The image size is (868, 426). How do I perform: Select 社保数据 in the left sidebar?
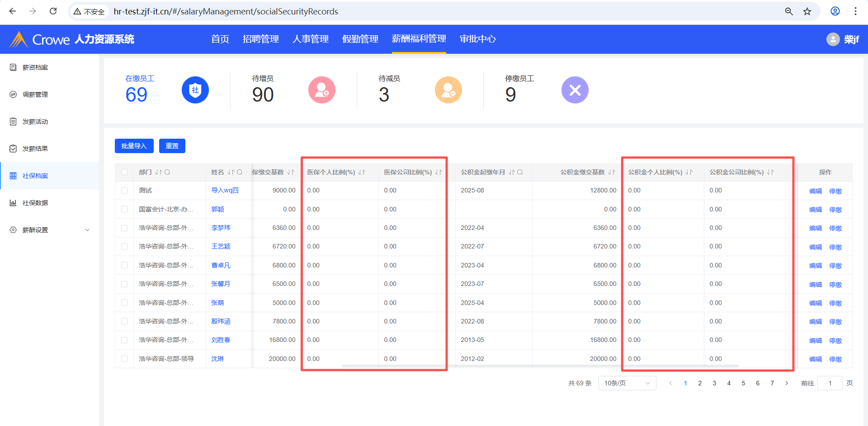point(35,203)
